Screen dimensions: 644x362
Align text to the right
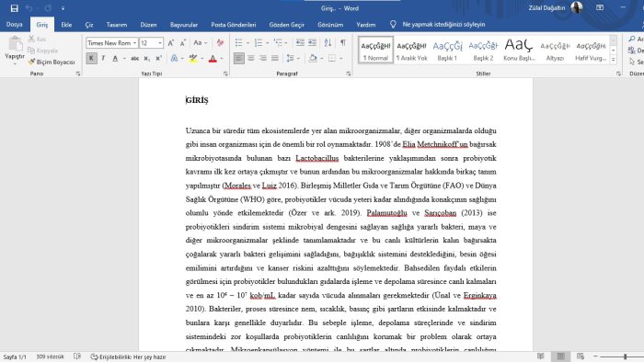263,58
